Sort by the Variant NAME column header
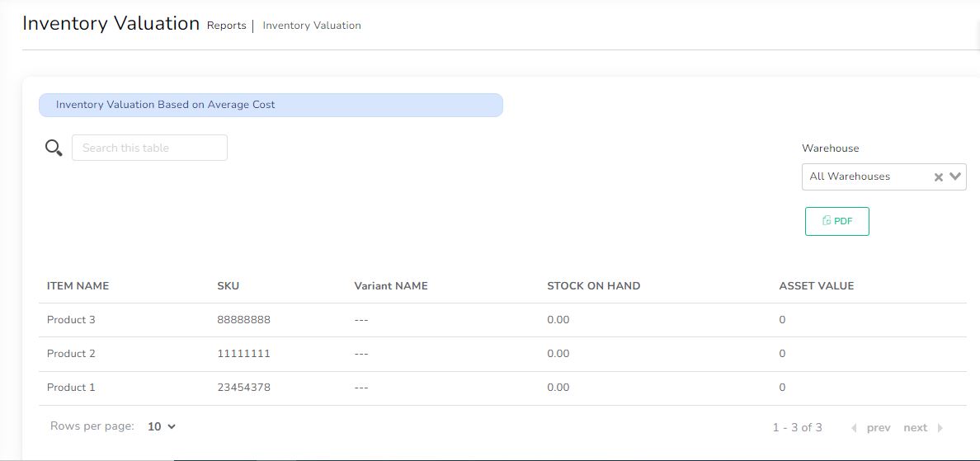Viewport: 980px width, 461px height. [391, 286]
